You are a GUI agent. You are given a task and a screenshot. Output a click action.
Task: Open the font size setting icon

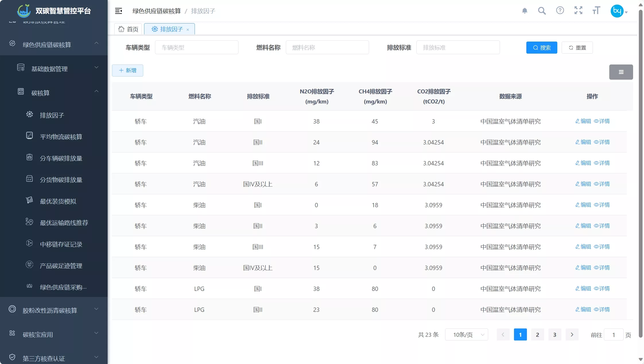click(x=596, y=11)
